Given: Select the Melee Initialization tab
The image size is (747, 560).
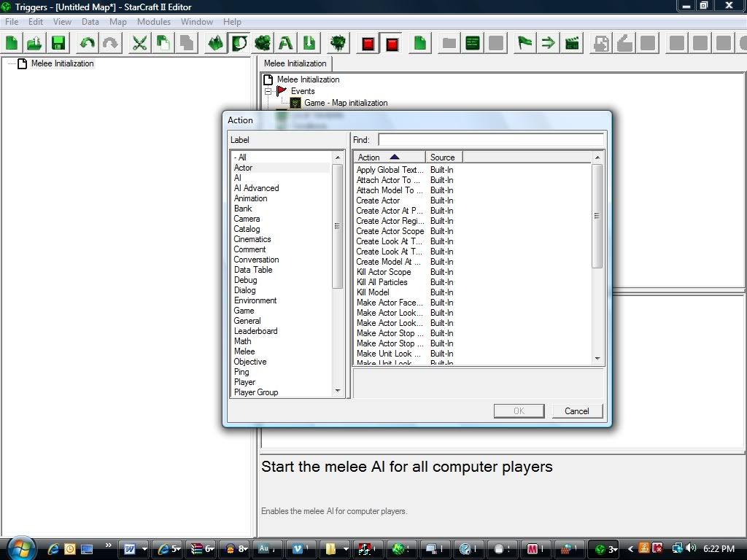Looking at the screenshot, I should click(x=295, y=63).
